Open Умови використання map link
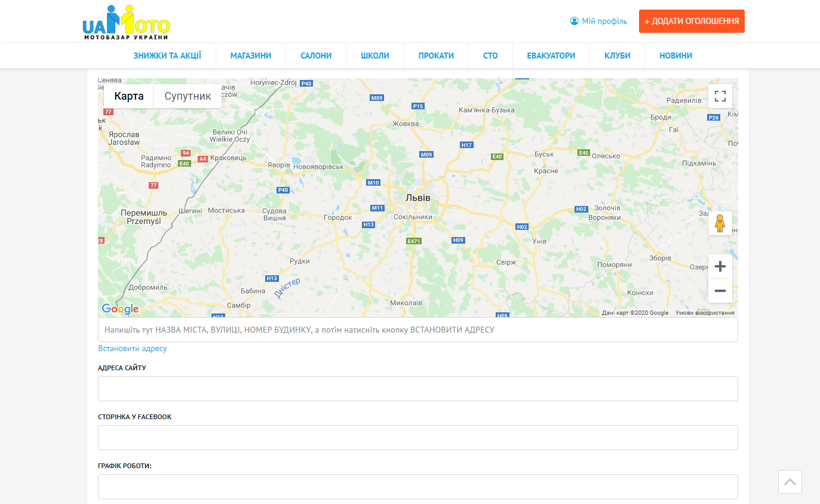 (705, 313)
